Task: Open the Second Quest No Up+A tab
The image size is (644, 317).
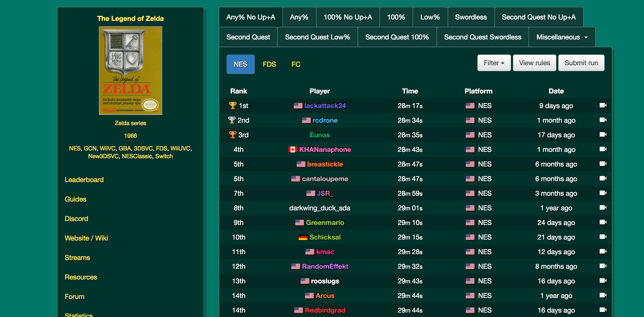Action: pyautogui.click(x=539, y=17)
